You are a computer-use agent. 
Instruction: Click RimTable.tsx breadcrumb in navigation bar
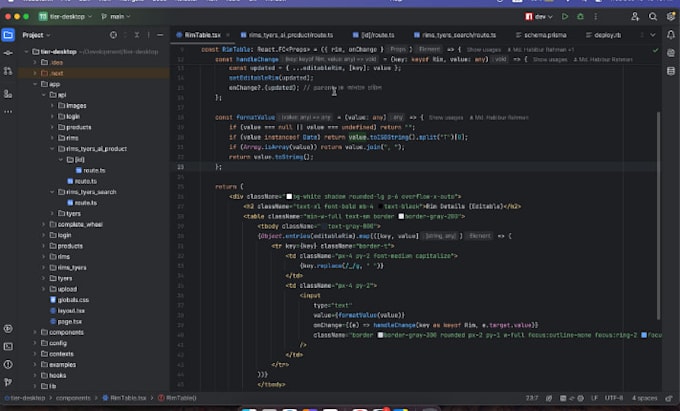coord(124,398)
